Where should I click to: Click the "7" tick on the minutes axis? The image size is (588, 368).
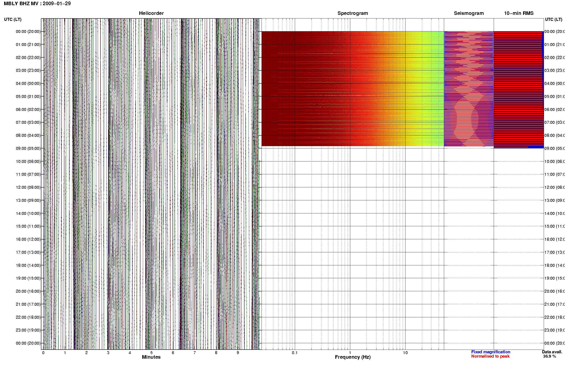[195, 353]
